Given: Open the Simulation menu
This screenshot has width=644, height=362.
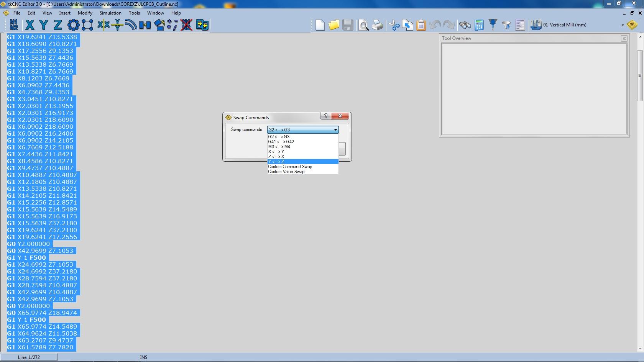Looking at the screenshot, I should pos(110,13).
